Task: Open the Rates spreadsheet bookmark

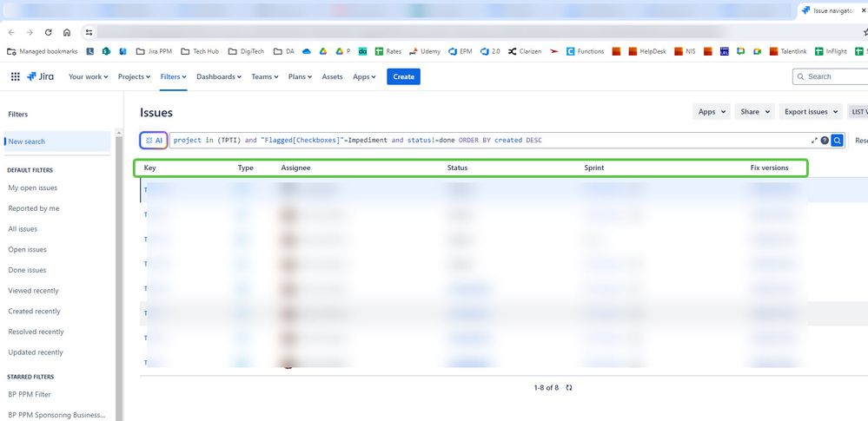Action: point(388,51)
